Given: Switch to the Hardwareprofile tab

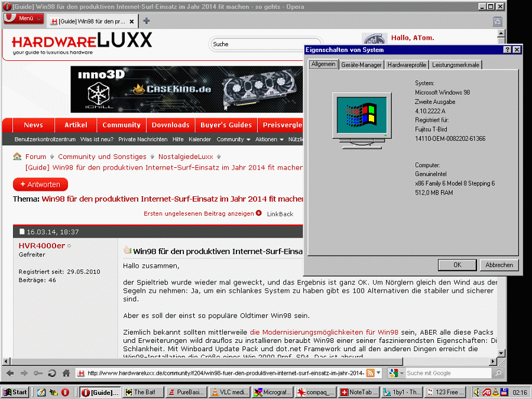Looking at the screenshot, I should [407, 65].
